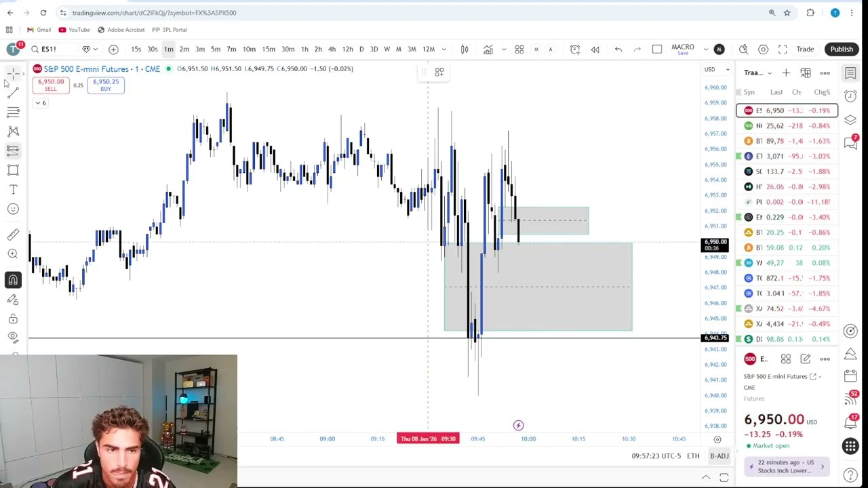Select the crosshair cursor tool
868x488 pixels.
coord(13,73)
